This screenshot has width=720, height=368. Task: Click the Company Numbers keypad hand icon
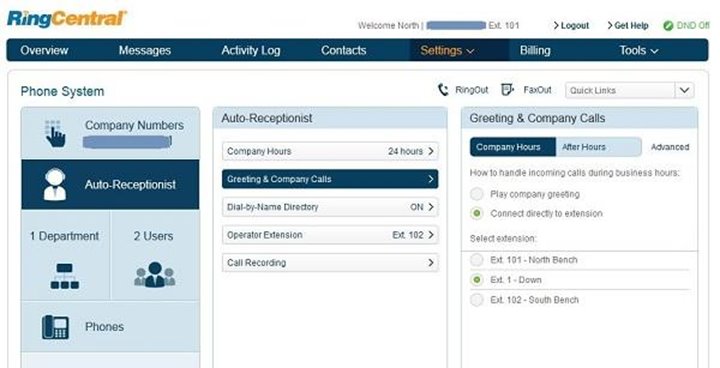(55, 133)
